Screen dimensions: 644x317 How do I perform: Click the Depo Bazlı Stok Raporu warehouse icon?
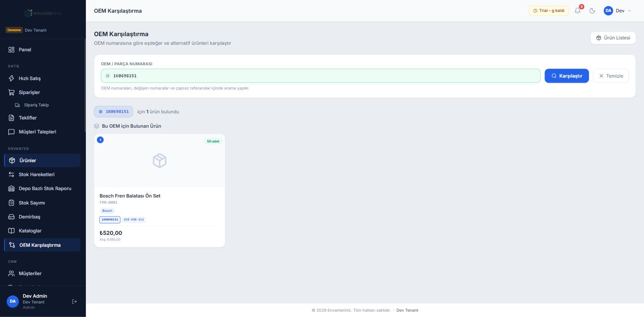pyautogui.click(x=11, y=188)
